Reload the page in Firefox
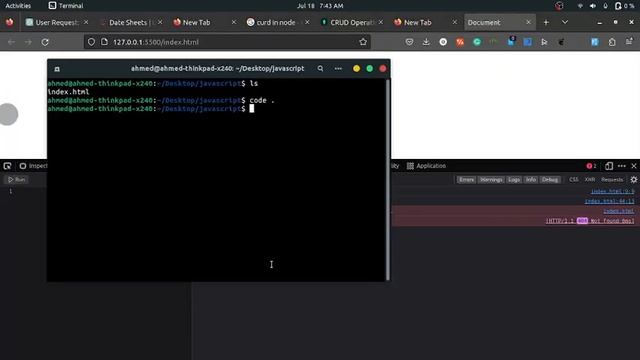This screenshot has height=360, width=640. (45, 42)
